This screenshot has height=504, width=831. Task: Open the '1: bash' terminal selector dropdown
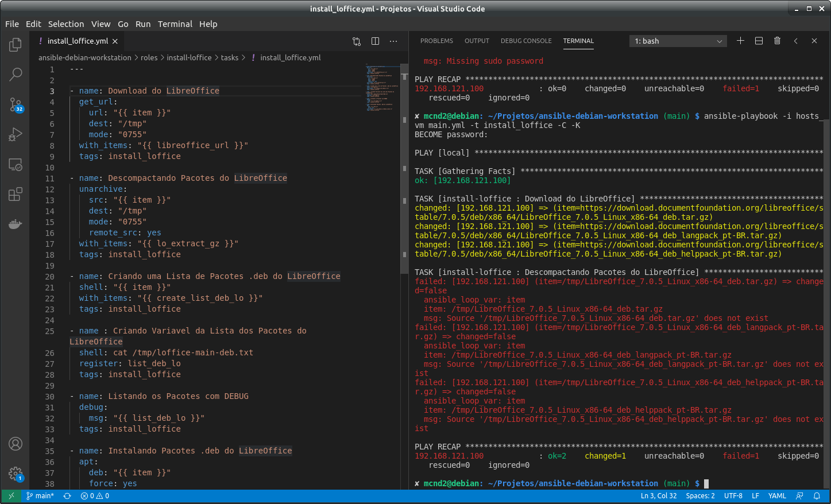(x=678, y=41)
